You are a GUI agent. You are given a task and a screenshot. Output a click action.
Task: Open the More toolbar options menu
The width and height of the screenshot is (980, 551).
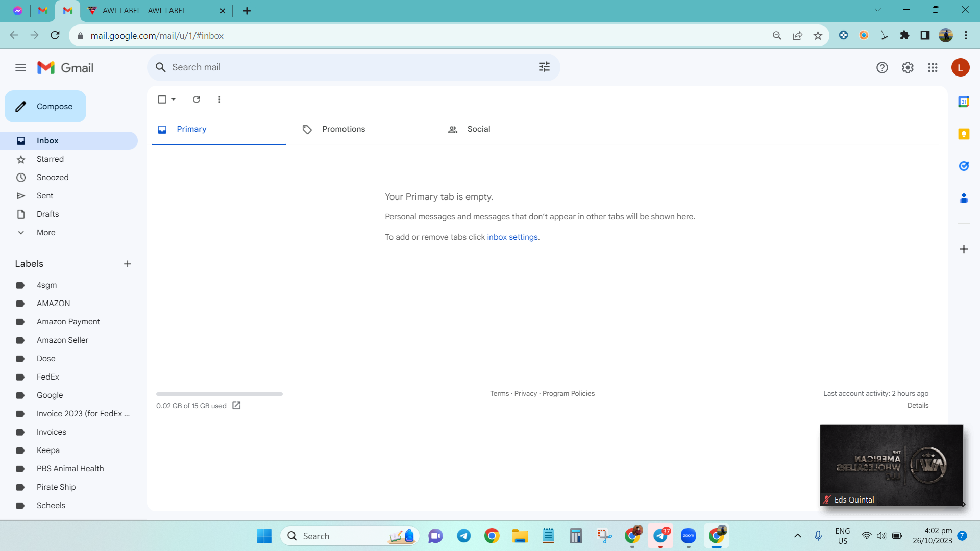219,99
